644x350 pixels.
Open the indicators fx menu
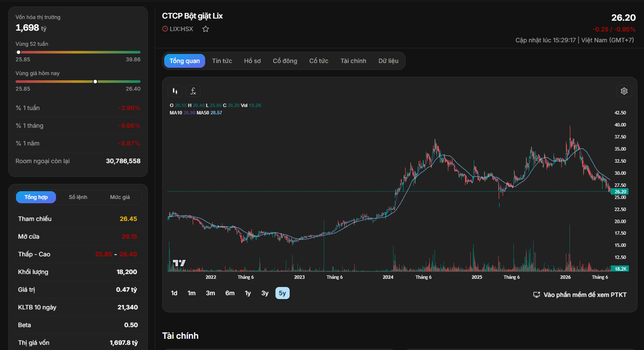click(193, 91)
